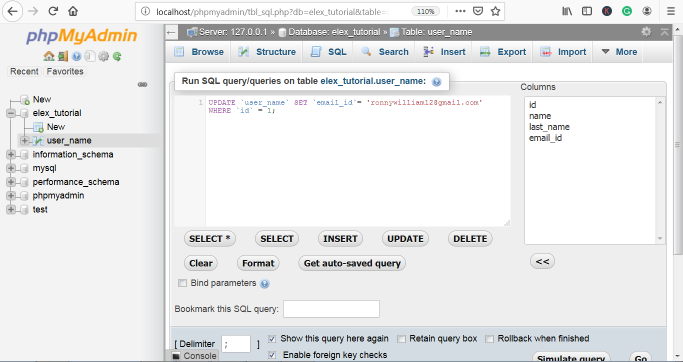Image resolution: width=683 pixels, height=362 pixels.
Task: Click the browser zoom 110% indicator
Action: [x=425, y=11]
